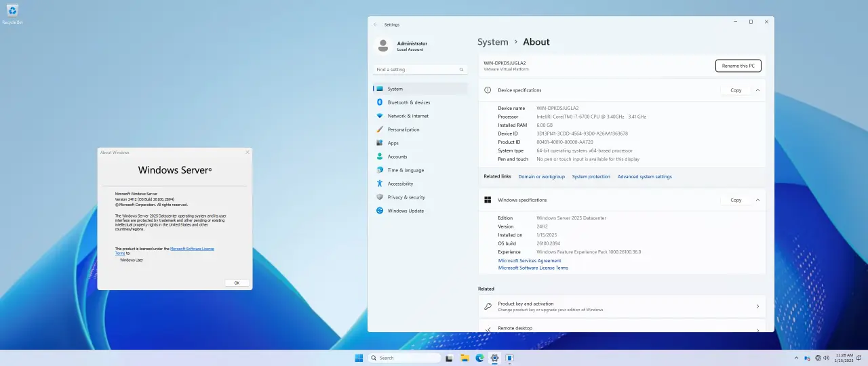Open Bluetooth & devices settings
The width and height of the screenshot is (868, 366).
tap(420, 102)
